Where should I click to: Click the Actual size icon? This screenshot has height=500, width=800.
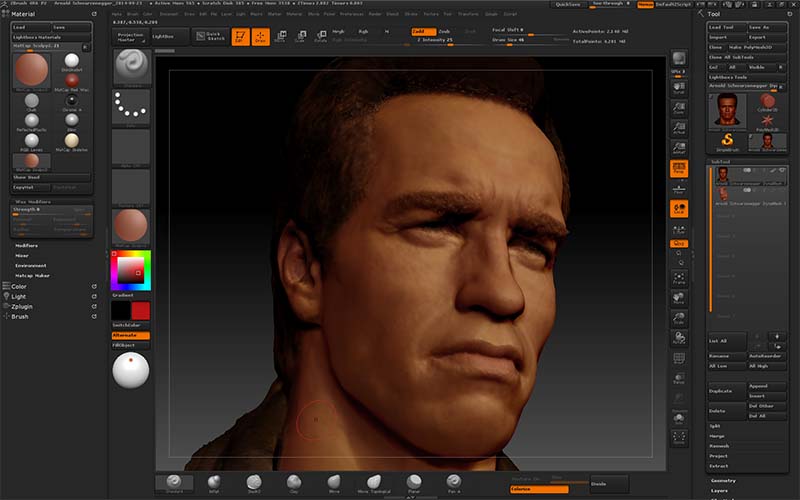pos(679,128)
